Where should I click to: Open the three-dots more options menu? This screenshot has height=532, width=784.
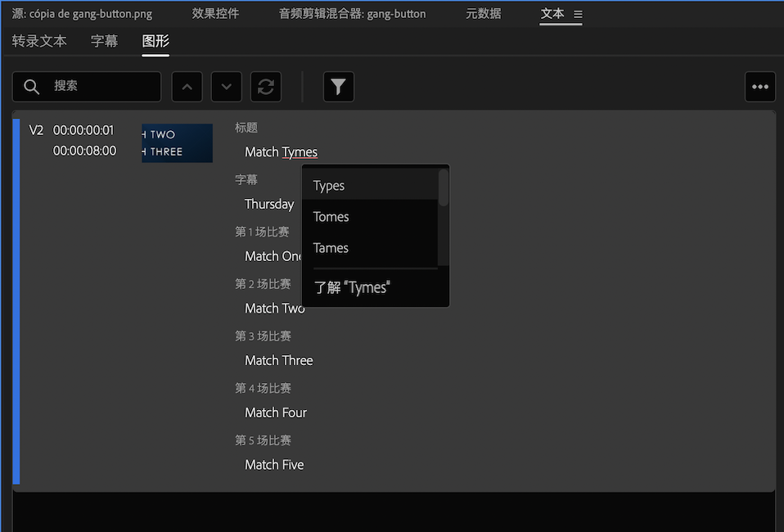[x=760, y=87]
